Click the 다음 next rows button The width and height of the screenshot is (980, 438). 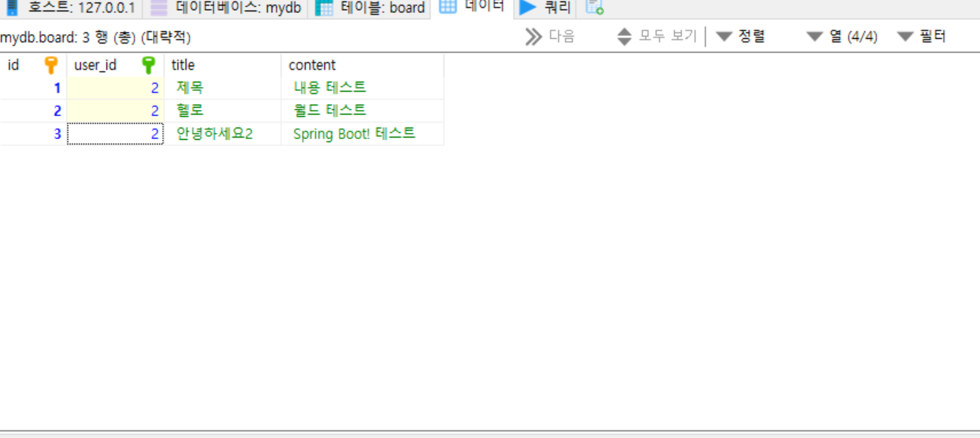(550, 36)
